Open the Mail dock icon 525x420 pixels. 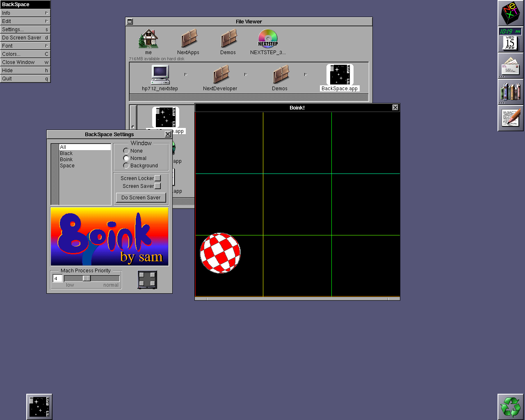point(510,66)
